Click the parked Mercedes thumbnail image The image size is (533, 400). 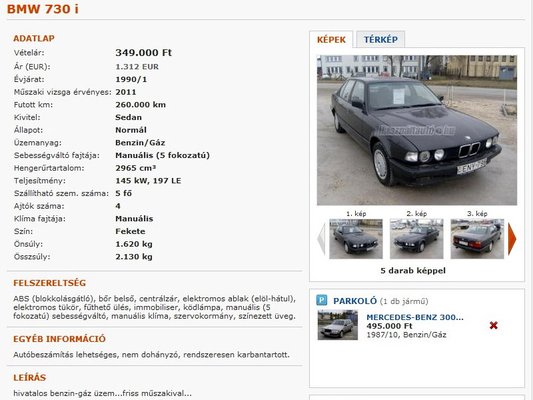click(x=338, y=325)
